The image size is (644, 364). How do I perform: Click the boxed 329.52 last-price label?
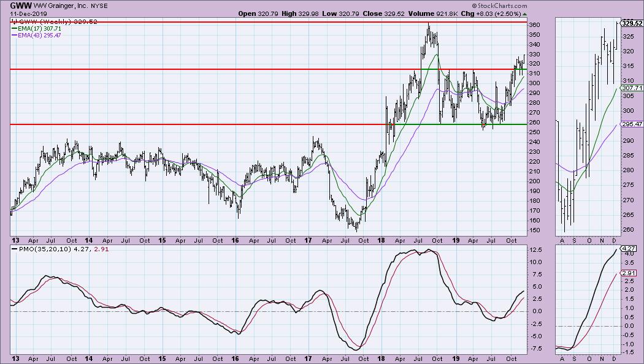(x=632, y=23)
